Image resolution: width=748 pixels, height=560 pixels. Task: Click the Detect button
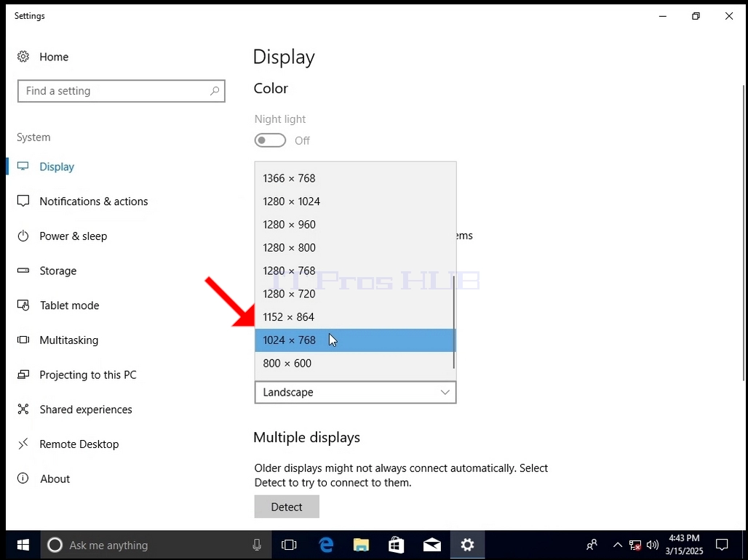coord(287,507)
